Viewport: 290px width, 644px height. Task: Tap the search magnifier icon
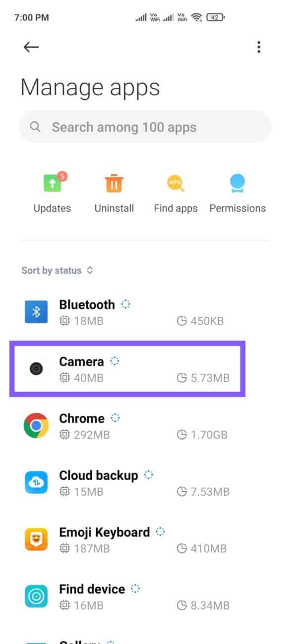(35, 127)
